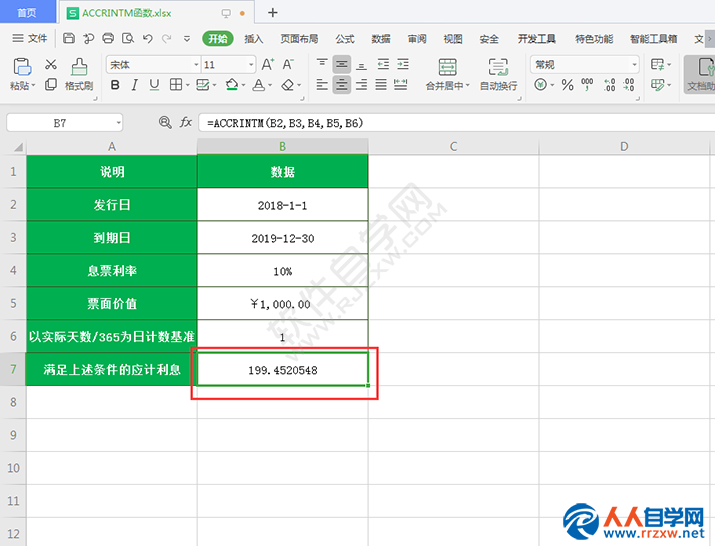Open the 视图 tab
The height and width of the screenshot is (546, 715).
[453, 39]
